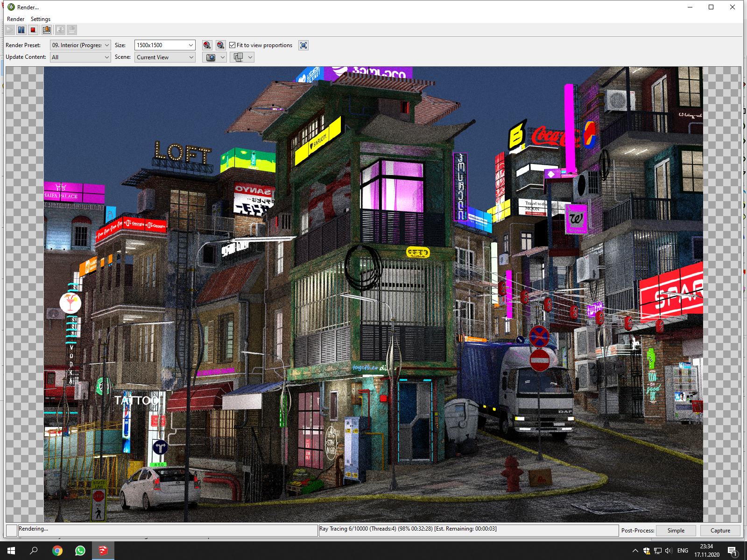Click the Capture button

tap(720, 531)
